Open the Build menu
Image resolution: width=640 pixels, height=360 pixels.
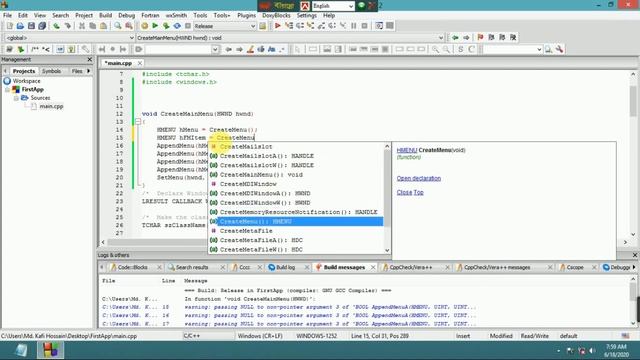click(105, 16)
